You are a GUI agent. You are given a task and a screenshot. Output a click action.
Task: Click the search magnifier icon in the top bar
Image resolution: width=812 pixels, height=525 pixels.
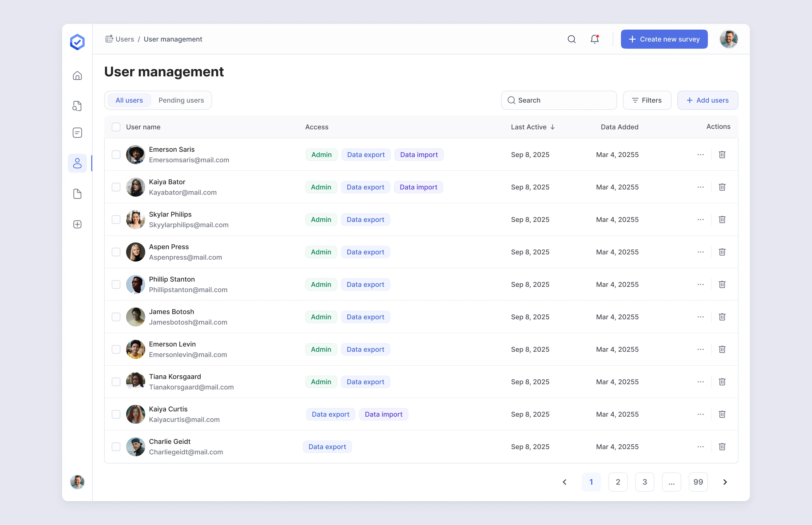click(x=572, y=39)
